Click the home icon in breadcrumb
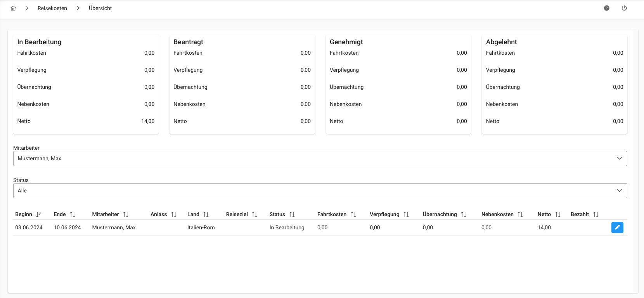Screen dimensions: 644x298 pos(13,8)
